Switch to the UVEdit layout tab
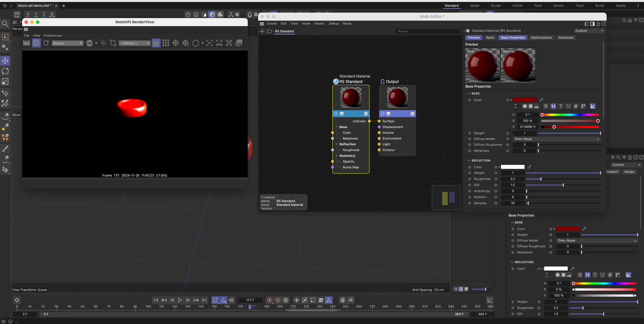The image size is (644, 324). [517, 5]
